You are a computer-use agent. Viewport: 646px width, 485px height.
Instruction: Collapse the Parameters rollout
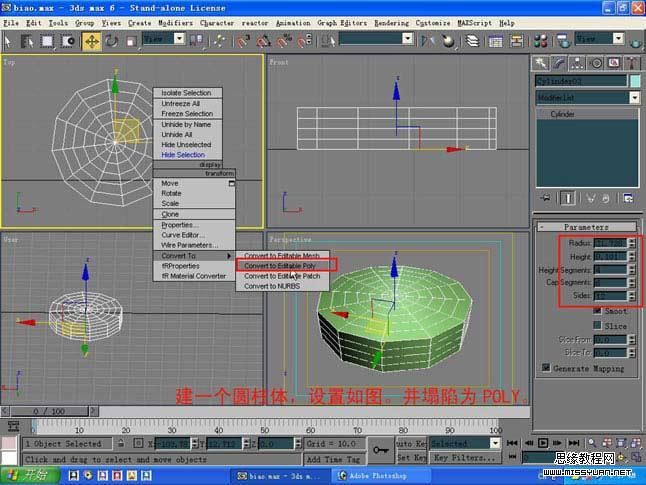coord(587,227)
